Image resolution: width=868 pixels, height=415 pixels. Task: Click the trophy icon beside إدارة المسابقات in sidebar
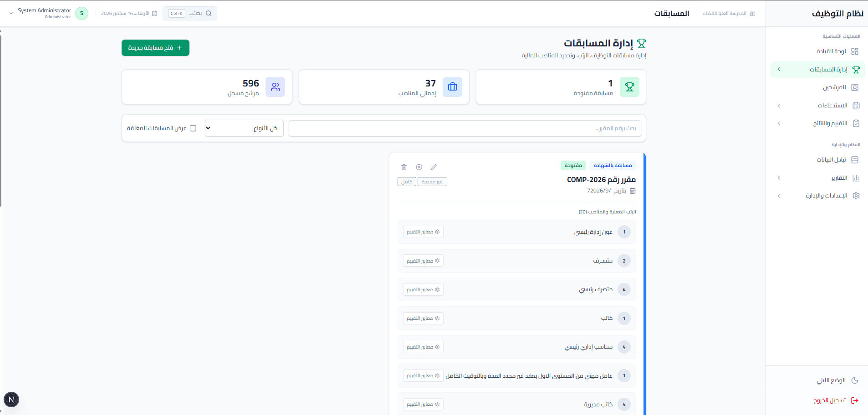point(856,70)
